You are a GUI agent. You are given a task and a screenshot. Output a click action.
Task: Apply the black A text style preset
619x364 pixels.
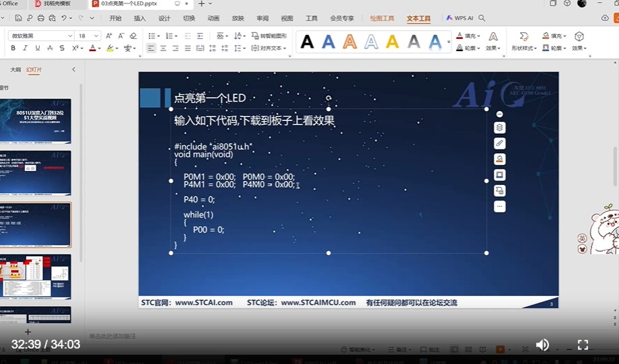[307, 42]
